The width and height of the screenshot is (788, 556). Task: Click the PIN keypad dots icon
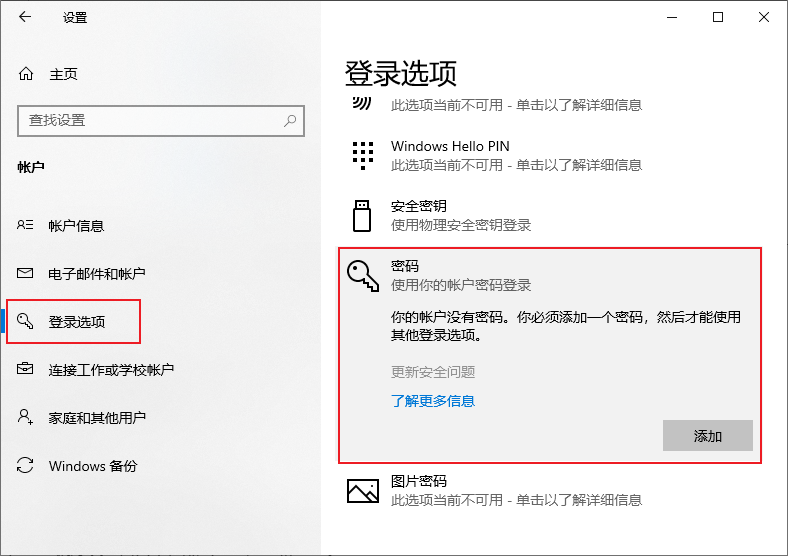(363, 156)
